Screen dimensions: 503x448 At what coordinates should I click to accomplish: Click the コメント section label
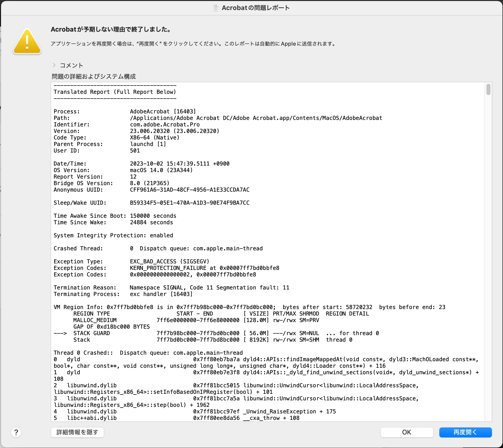71,65
